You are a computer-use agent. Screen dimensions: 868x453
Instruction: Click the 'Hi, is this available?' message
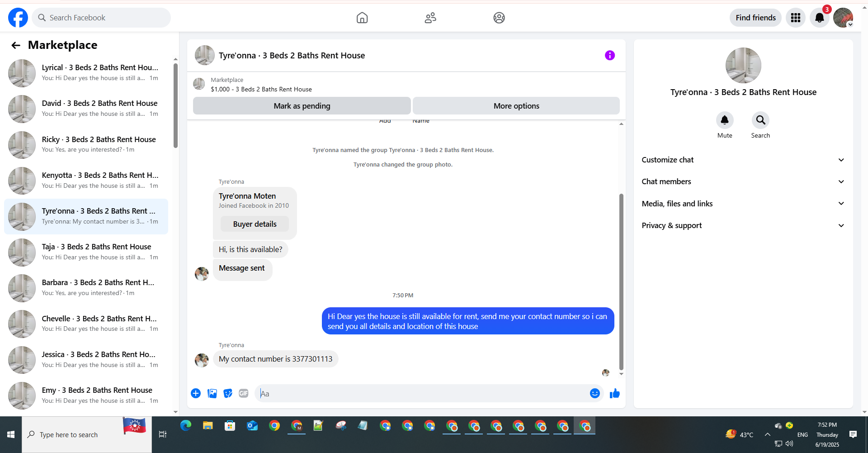pyautogui.click(x=250, y=249)
